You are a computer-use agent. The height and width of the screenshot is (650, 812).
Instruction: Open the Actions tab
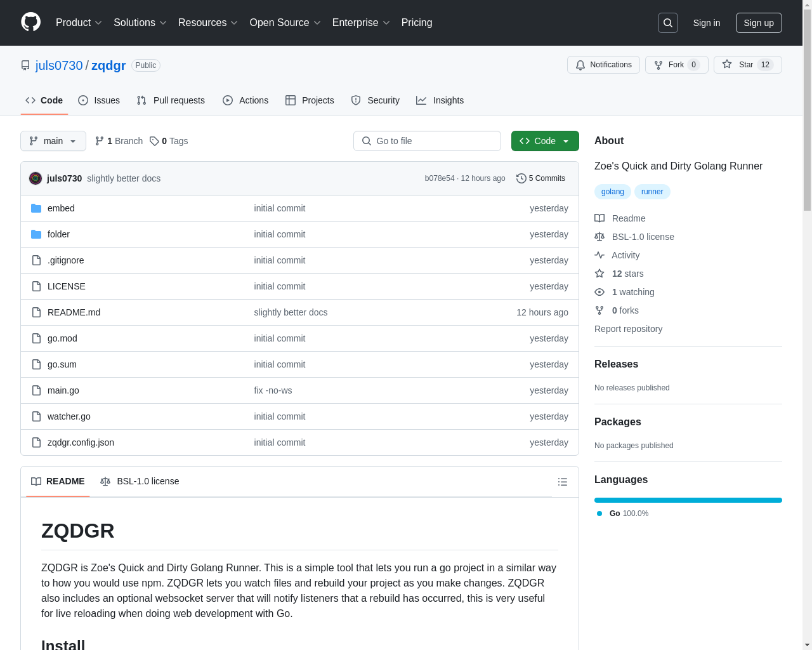[246, 100]
